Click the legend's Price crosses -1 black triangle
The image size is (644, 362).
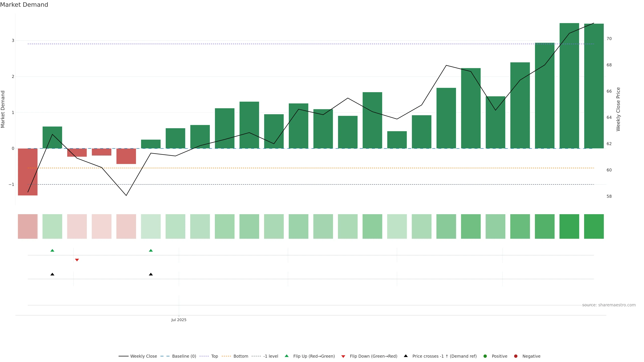(406, 356)
